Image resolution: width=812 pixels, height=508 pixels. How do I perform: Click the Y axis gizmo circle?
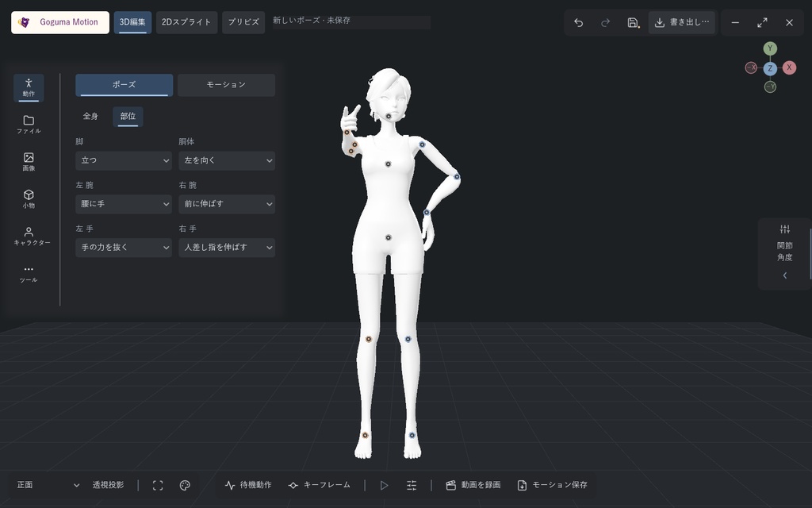click(770, 48)
